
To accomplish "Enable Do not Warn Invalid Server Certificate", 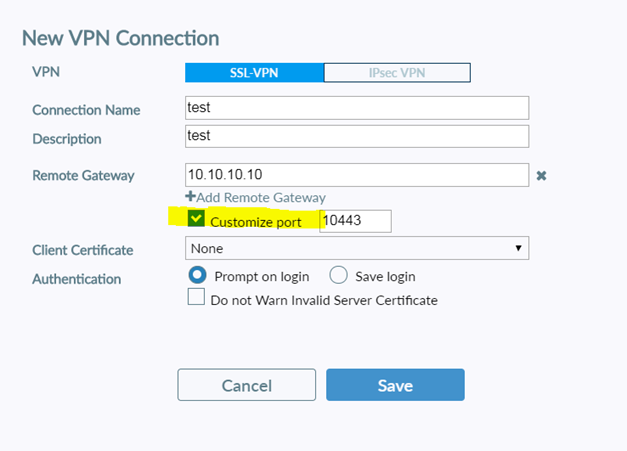I will point(197,299).
